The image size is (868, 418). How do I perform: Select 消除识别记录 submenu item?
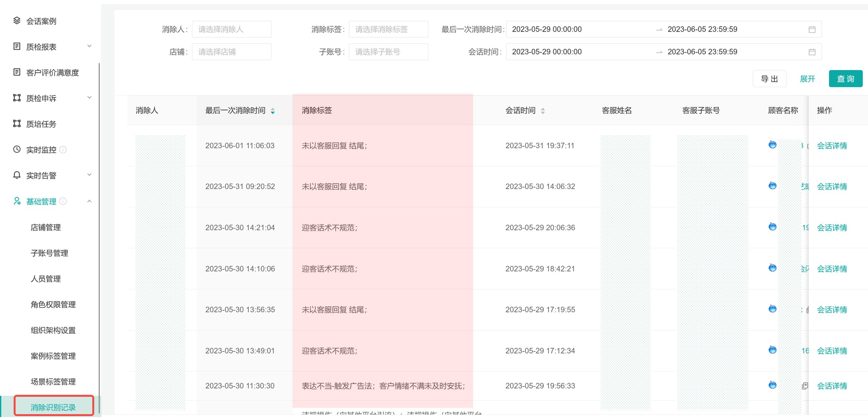point(53,407)
